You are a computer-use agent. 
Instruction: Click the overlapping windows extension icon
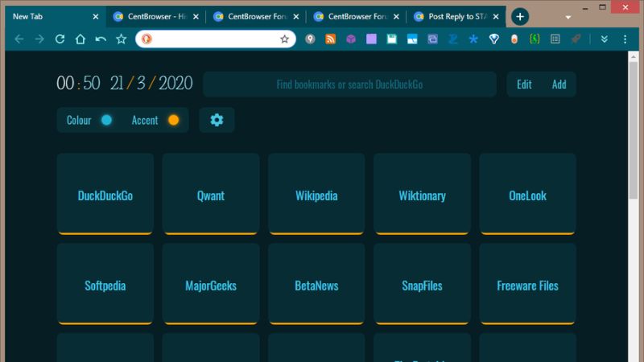(432, 39)
